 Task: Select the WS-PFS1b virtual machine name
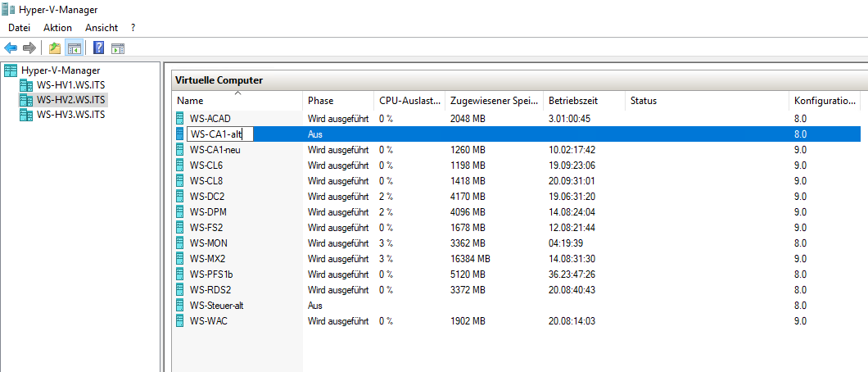point(211,274)
